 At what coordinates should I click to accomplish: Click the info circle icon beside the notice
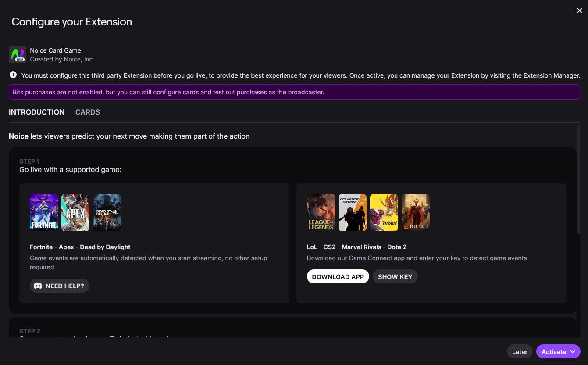click(x=13, y=75)
